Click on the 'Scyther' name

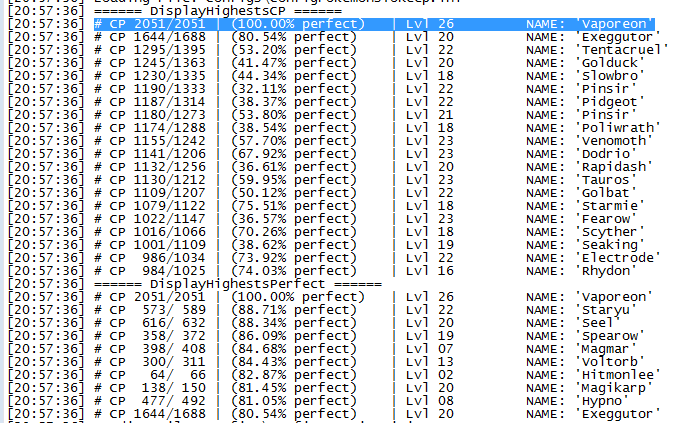[610, 232]
